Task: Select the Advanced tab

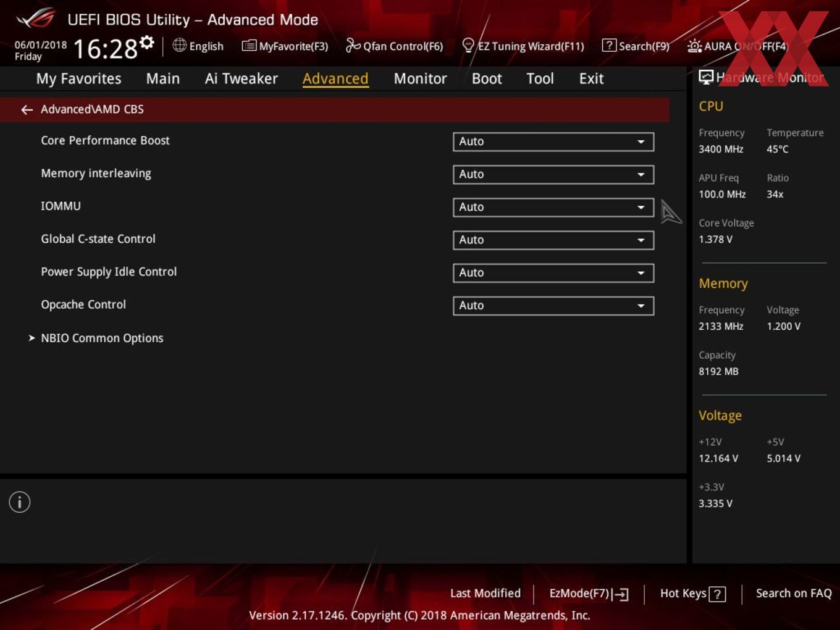Action: click(335, 78)
